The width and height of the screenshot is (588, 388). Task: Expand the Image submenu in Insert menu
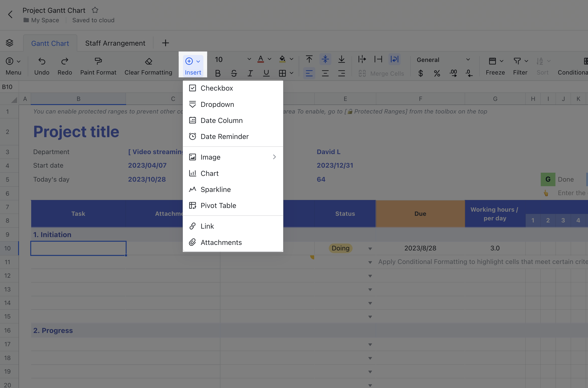pos(274,157)
